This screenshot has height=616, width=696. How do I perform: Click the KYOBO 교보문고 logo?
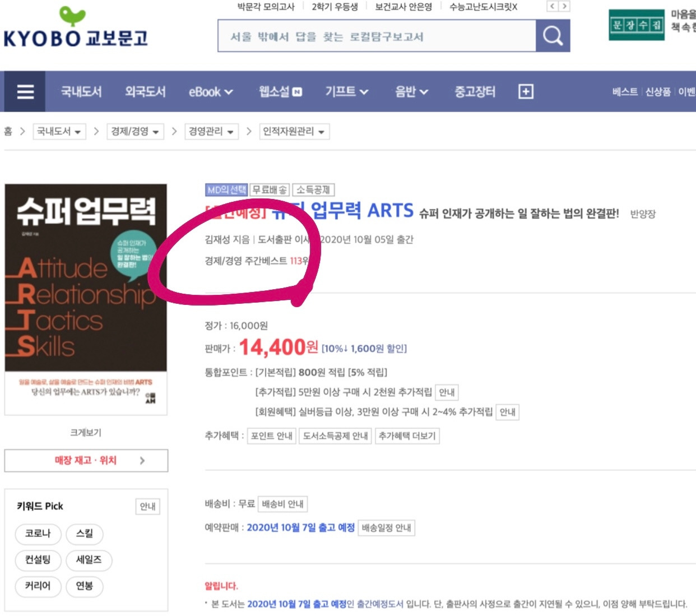(76, 27)
